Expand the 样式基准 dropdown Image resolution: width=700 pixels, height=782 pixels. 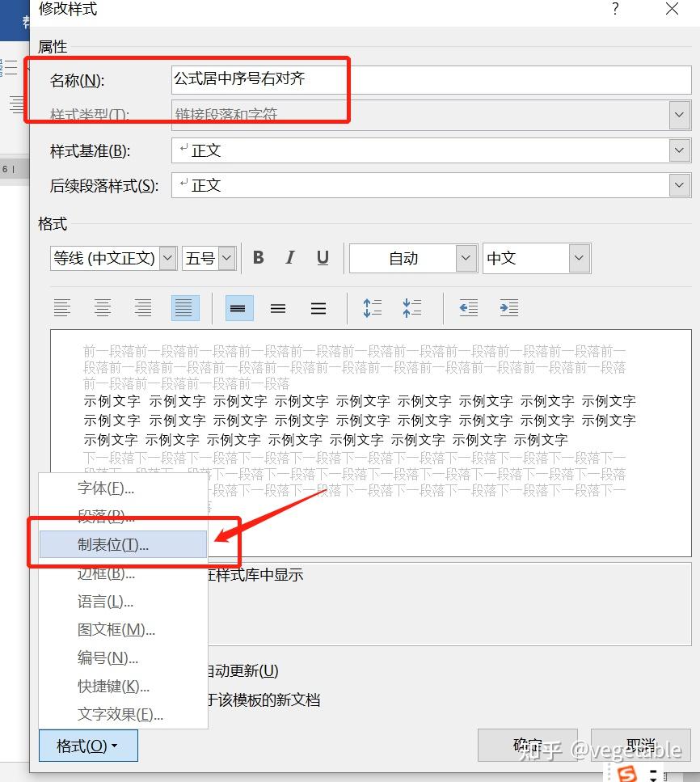pyautogui.click(x=679, y=150)
